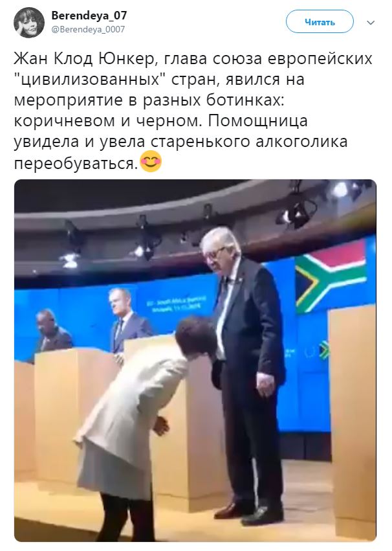Play the embedded press conference video

pyautogui.click(x=195, y=360)
